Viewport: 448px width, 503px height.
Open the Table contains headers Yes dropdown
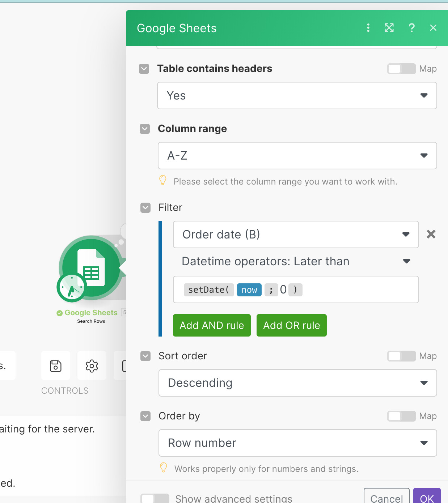point(297,96)
